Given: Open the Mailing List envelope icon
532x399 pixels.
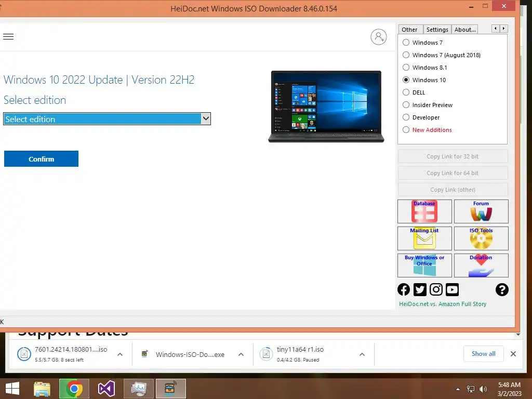Looking at the screenshot, I should coord(424,238).
